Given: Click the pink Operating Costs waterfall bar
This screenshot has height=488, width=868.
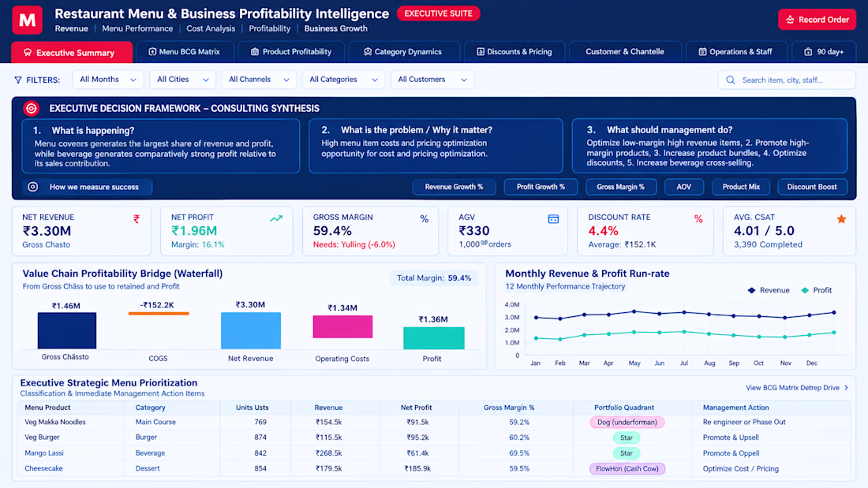Looking at the screenshot, I should coord(342,327).
